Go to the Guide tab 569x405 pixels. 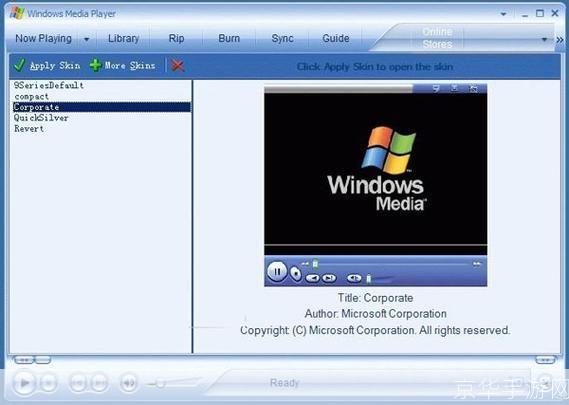coord(336,38)
